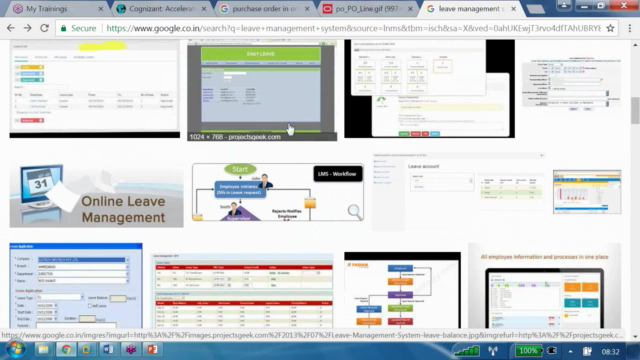Click the page vertical scrollbar thumb

pyautogui.click(x=635, y=110)
